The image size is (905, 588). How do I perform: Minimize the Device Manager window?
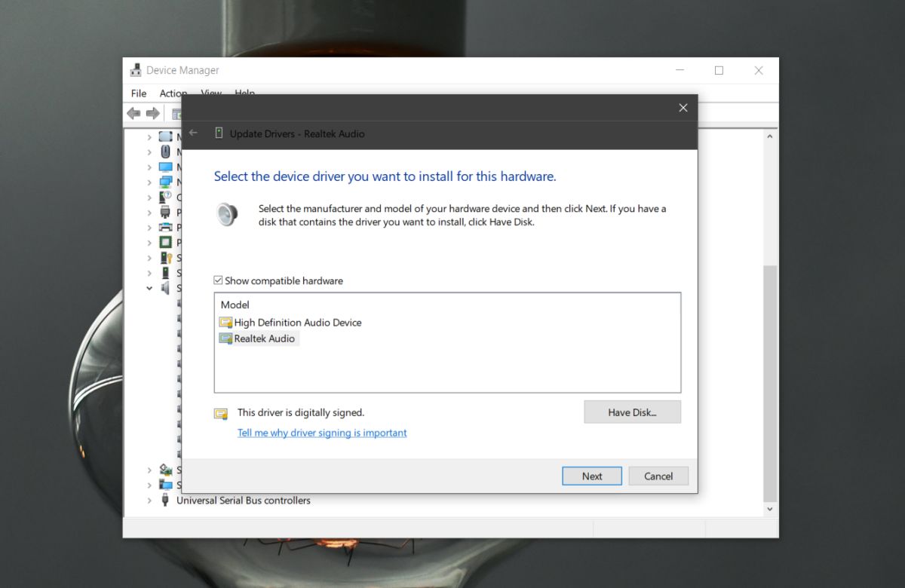pos(680,70)
